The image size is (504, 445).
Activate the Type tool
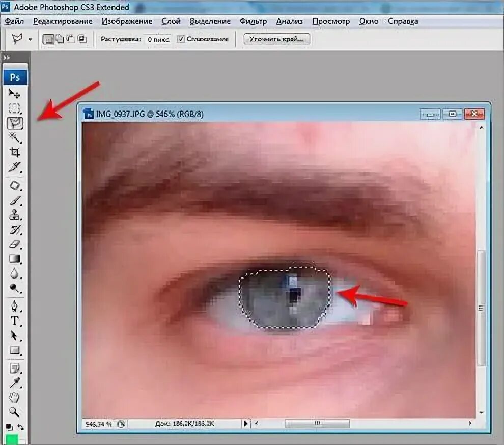coord(14,321)
